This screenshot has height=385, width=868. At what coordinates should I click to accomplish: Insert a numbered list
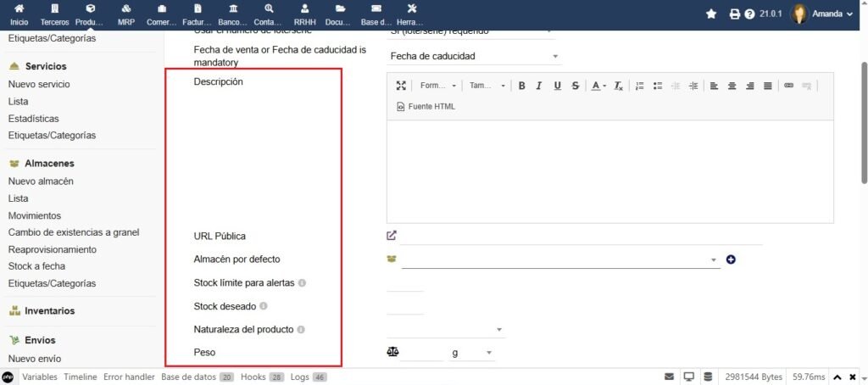pyautogui.click(x=640, y=86)
